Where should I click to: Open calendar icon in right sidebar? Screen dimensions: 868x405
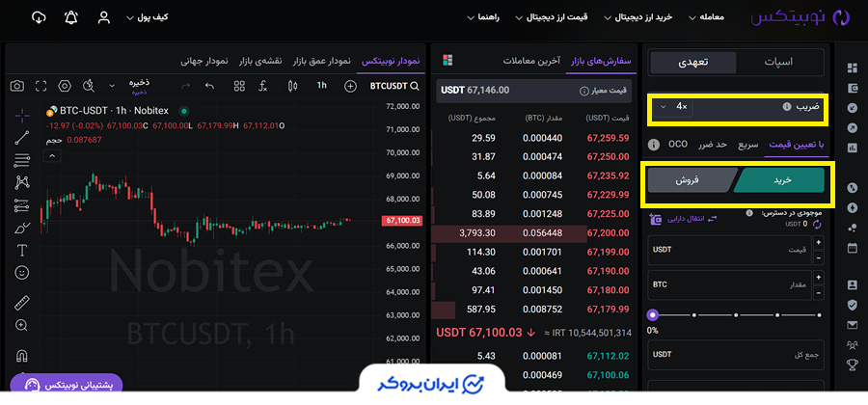tap(852, 247)
